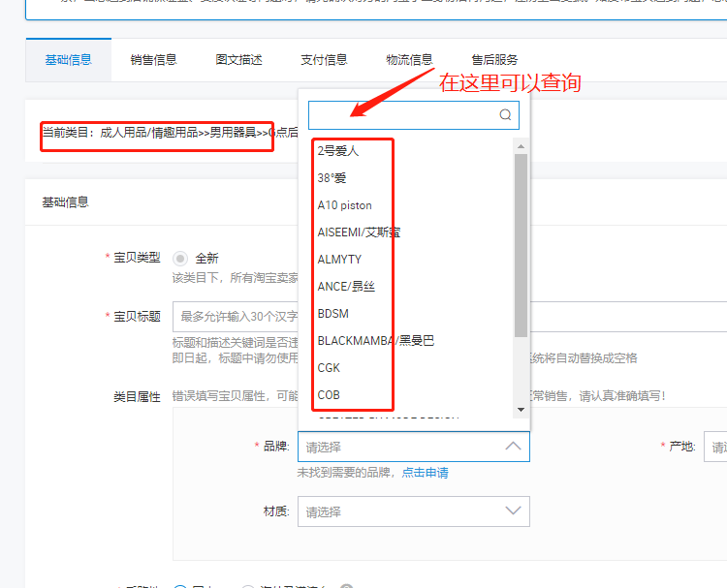This screenshot has height=588, width=727.
Task: Choose COB in the brand list
Action: tap(329, 395)
